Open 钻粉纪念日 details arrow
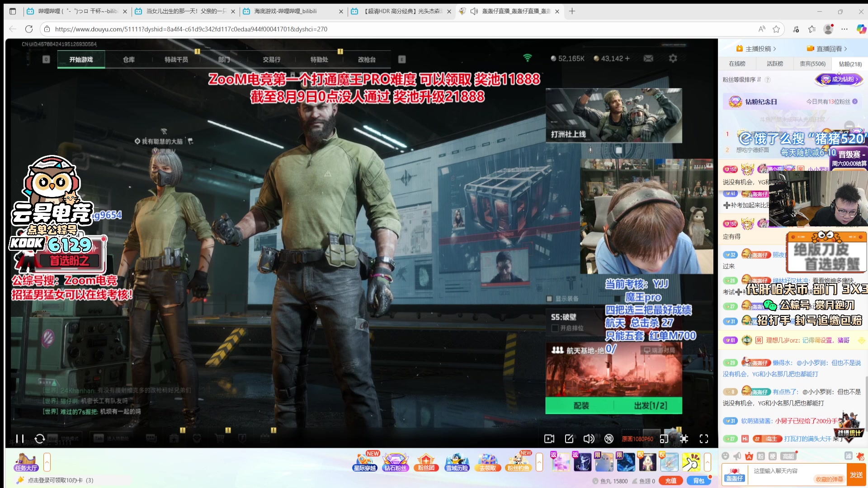Image resolution: width=868 pixels, height=488 pixels. (x=855, y=102)
